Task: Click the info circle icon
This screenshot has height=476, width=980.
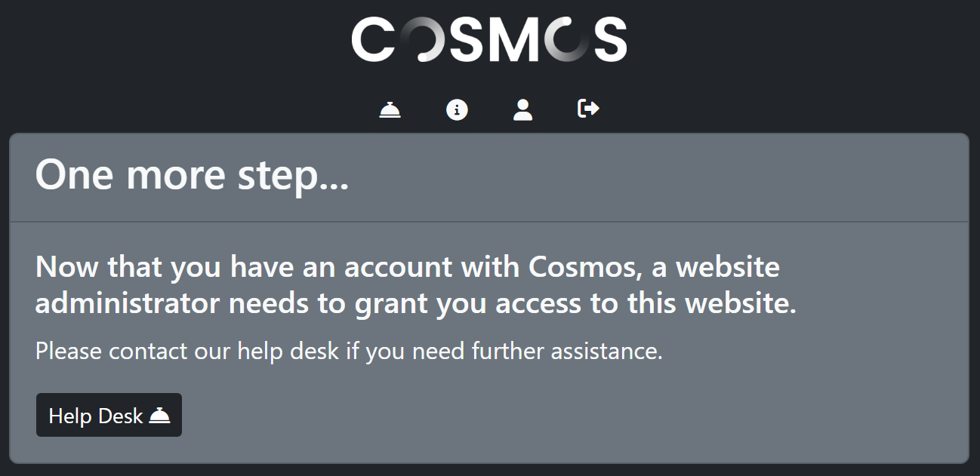Action: pyautogui.click(x=457, y=110)
